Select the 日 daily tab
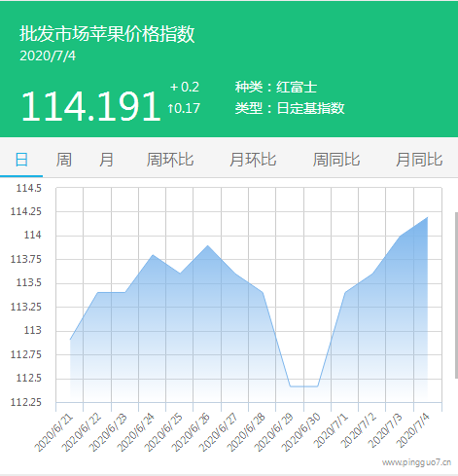The height and width of the screenshot is (476, 458). tap(21, 160)
